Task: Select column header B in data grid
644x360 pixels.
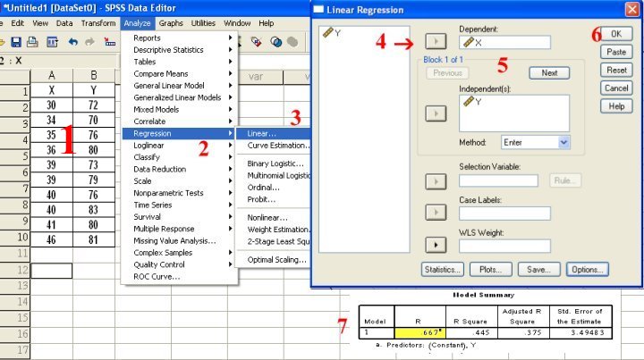Action: 94,75
